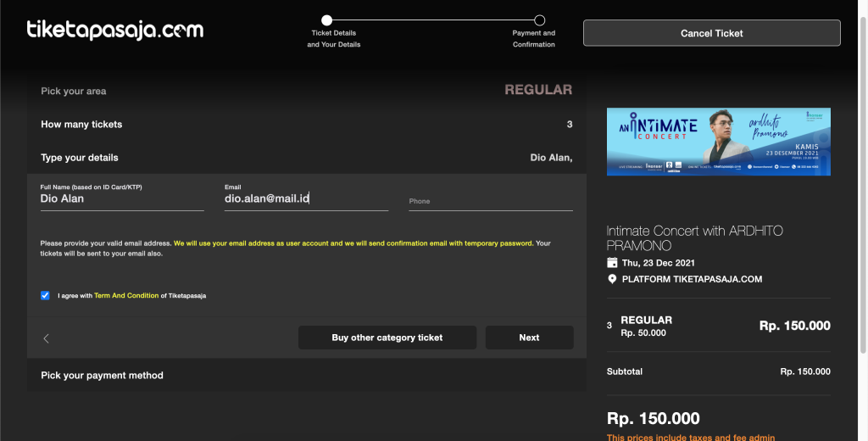Expand the Pick your area section
The width and height of the screenshot is (868, 441).
click(307, 91)
